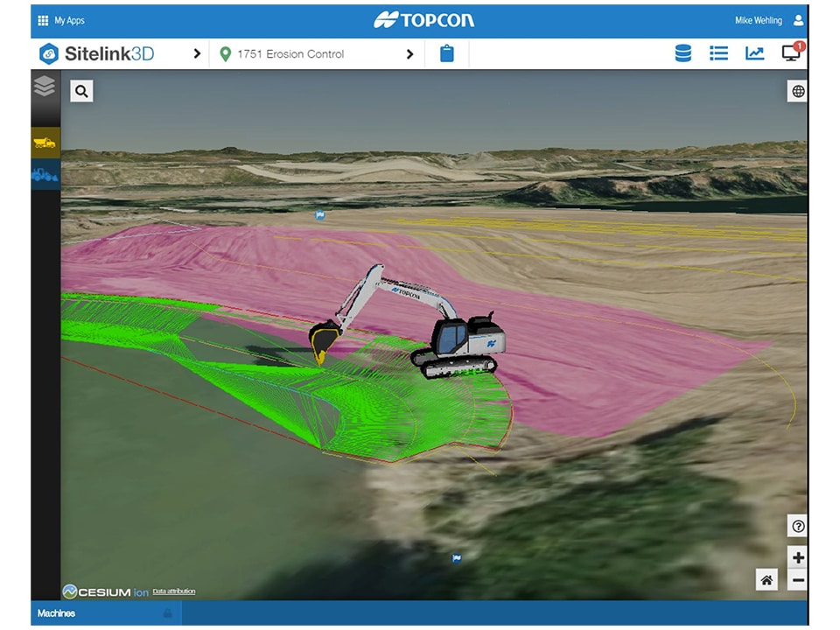Open the help question mark button
The image size is (840, 630).
(x=798, y=526)
